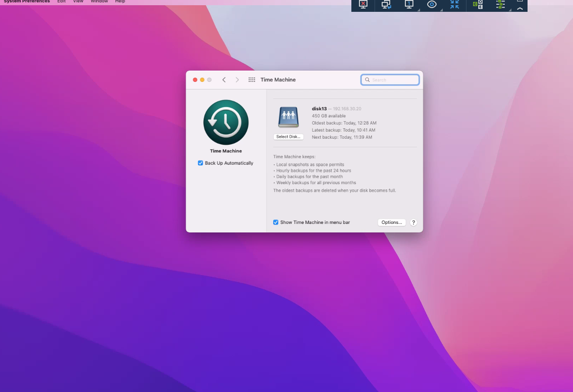Click the disk13 network drive icon
The width and height of the screenshot is (573, 392).
pyautogui.click(x=288, y=117)
